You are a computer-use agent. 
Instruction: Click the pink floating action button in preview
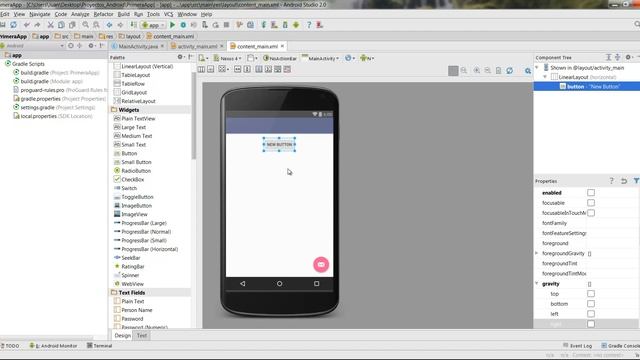321,264
